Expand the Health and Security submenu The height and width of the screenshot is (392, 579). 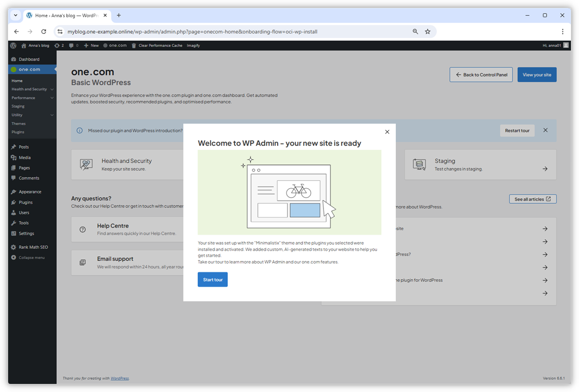[x=52, y=89]
